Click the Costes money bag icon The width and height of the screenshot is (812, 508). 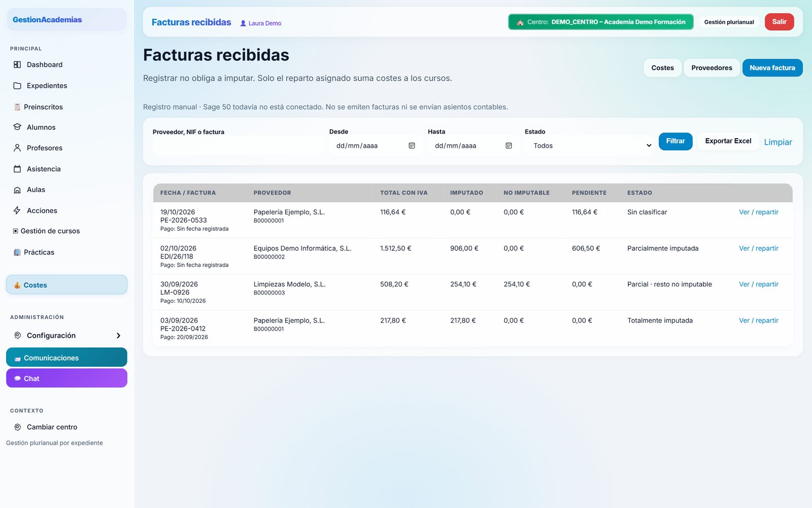click(x=17, y=285)
